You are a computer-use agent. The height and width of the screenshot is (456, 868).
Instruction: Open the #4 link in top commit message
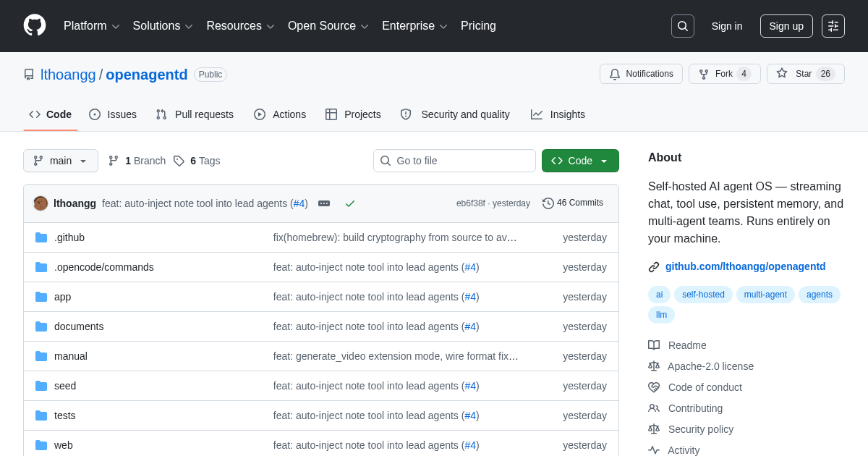pos(299,203)
